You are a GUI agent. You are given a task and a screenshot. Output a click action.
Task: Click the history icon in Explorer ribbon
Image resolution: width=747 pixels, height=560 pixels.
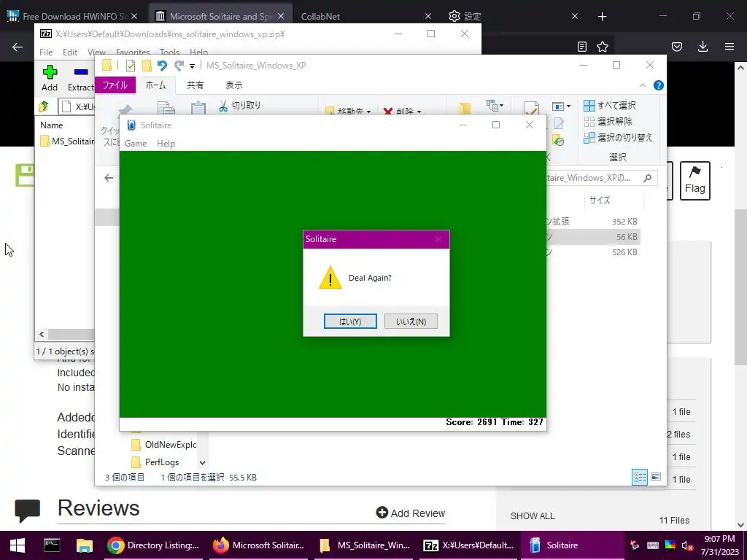pyautogui.click(x=558, y=141)
